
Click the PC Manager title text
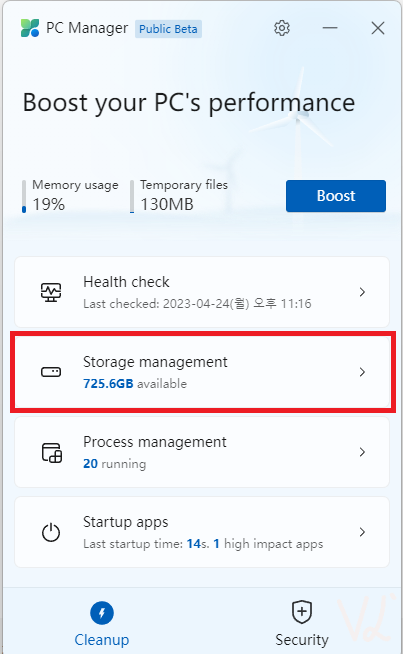point(87,28)
